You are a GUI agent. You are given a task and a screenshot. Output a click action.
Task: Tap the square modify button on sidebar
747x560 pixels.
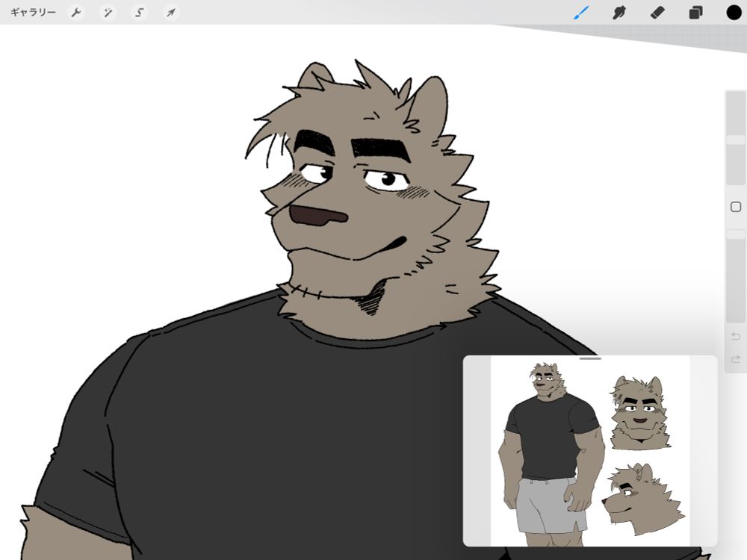pos(736,207)
